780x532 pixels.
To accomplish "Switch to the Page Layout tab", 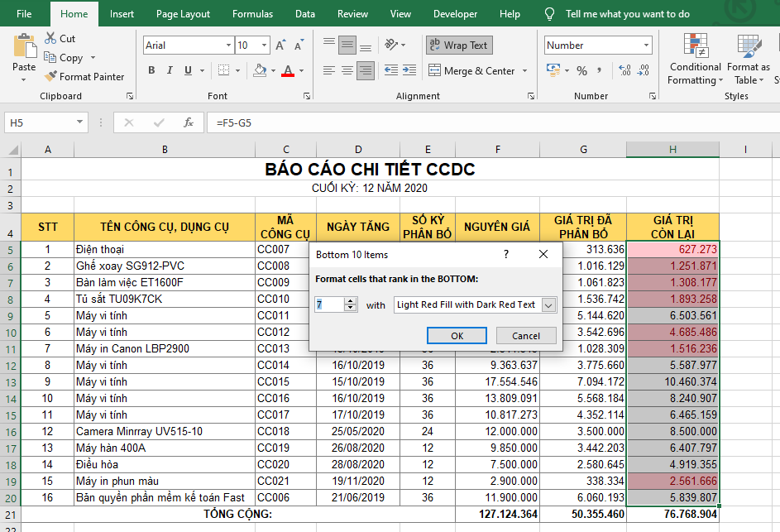I will click(183, 14).
